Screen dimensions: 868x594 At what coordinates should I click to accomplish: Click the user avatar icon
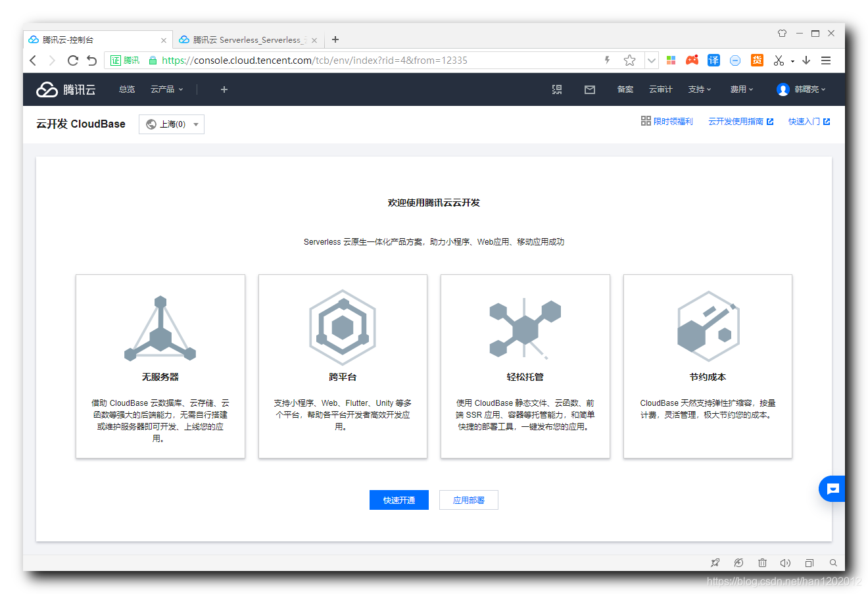783,89
